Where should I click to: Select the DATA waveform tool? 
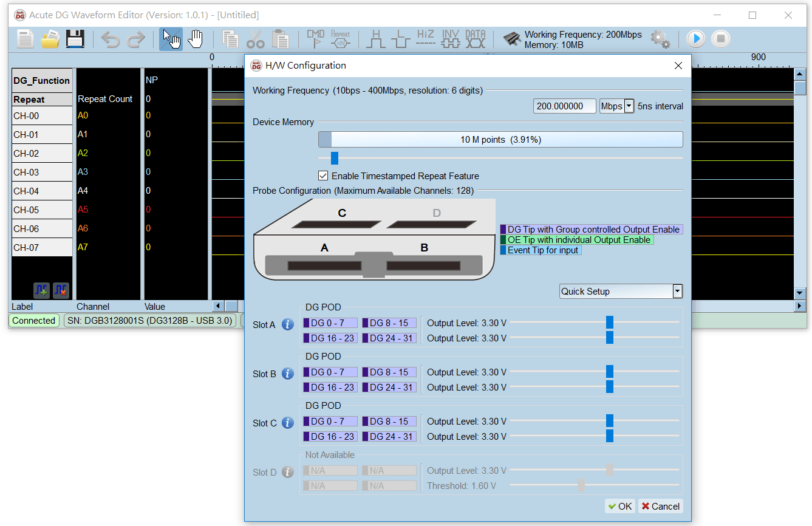(x=475, y=38)
